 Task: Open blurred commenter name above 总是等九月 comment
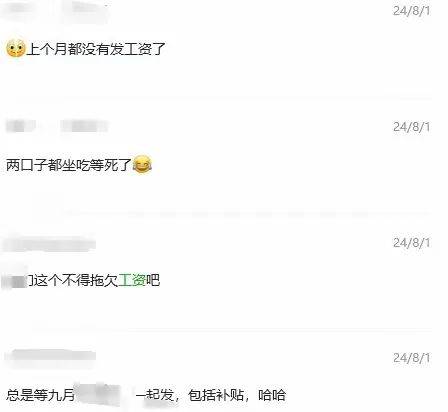[x=51, y=356]
